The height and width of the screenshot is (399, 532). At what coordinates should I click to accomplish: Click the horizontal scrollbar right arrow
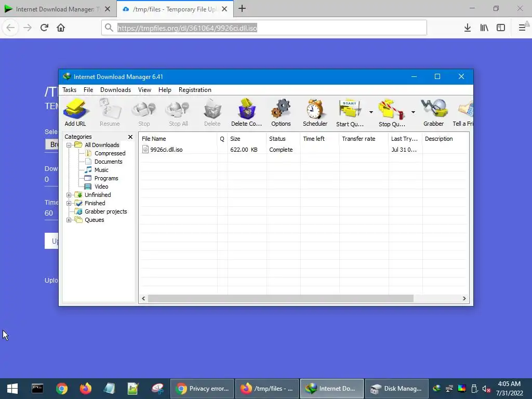click(464, 299)
